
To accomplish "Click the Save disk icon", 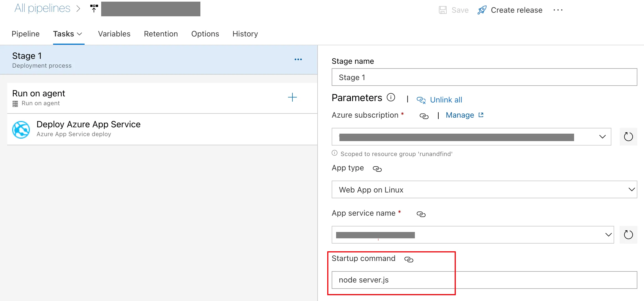I will pos(443,10).
